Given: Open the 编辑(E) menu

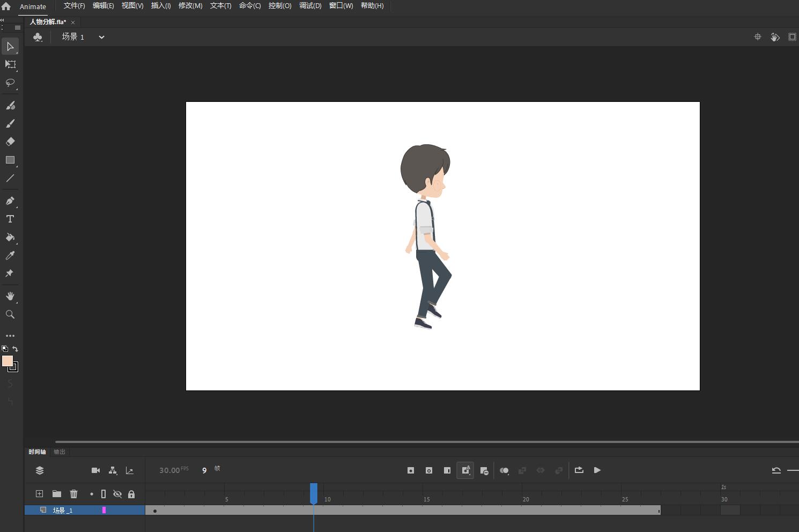Looking at the screenshot, I should 103,6.
